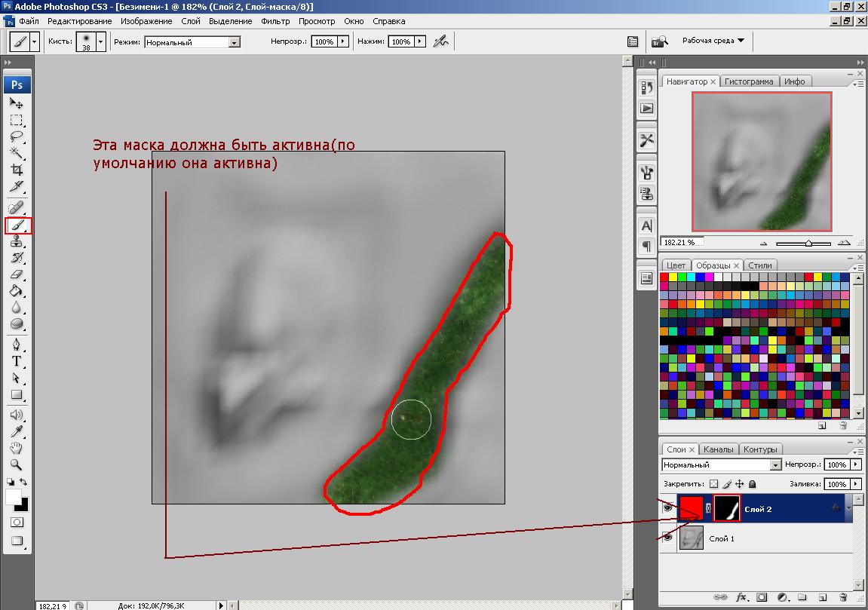Open the brush preset picker dropdown arrow
The width and height of the screenshot is (868, 610).
coord(100,41)
